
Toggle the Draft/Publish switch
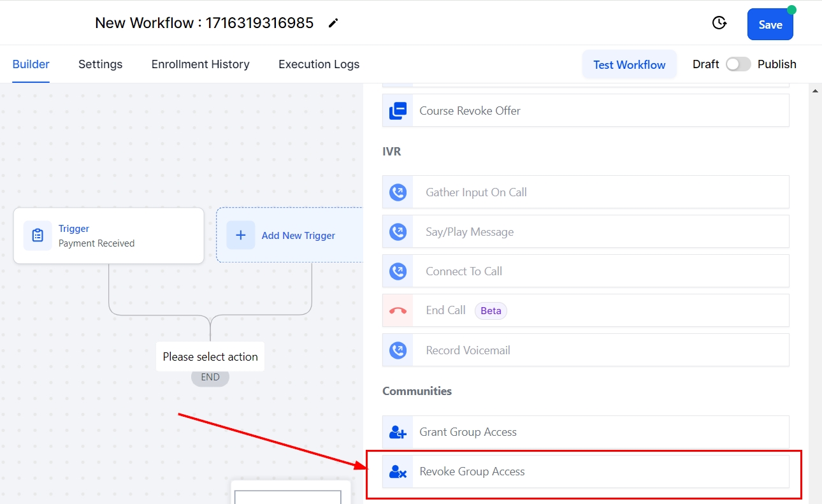[x=739, y=64]
